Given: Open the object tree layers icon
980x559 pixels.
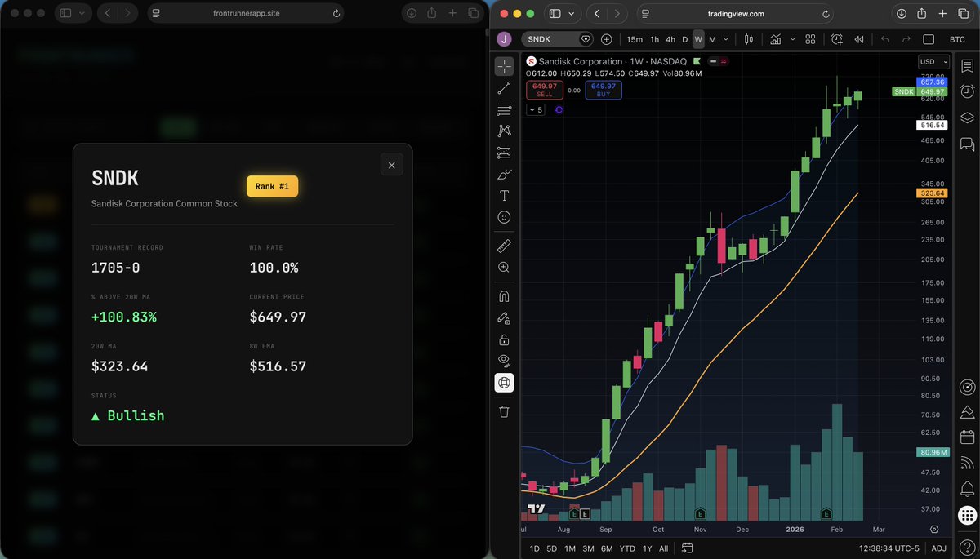Looking at the screenshot, I should [x=967, y=118].
